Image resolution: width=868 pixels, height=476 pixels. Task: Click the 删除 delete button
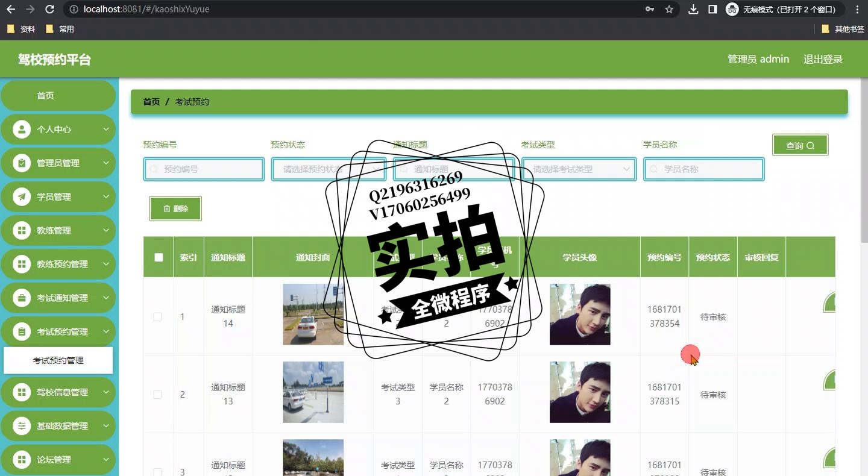tap(175, 208)
